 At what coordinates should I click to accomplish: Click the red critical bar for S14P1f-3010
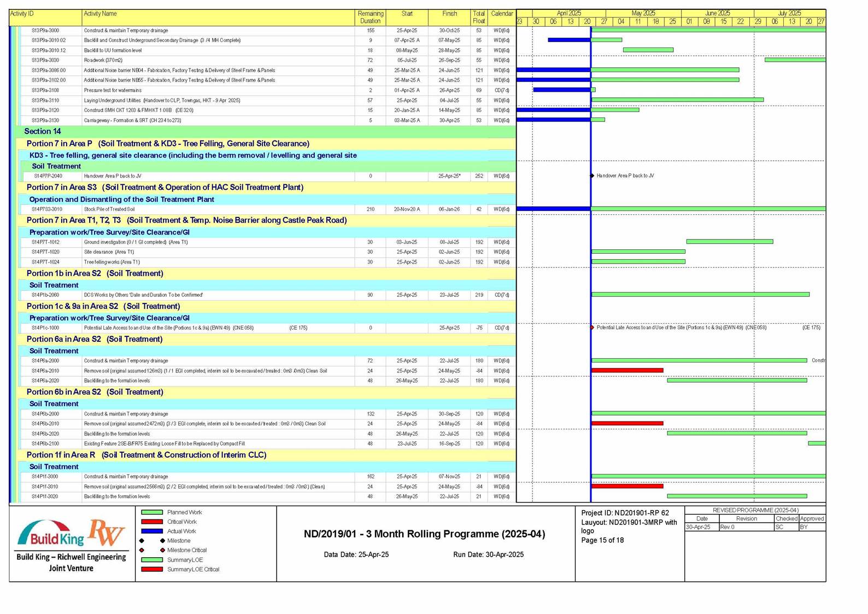(x=627, y=486)
